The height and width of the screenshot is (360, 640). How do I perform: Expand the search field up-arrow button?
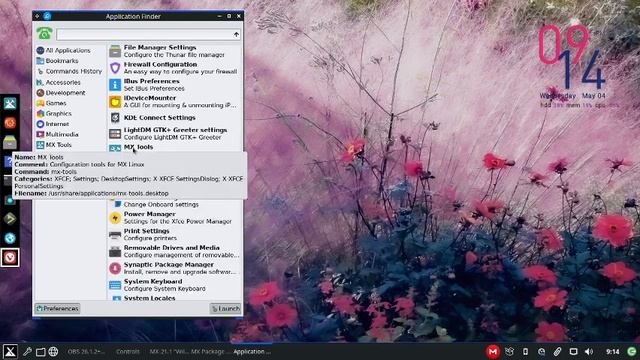coord(236,34)
